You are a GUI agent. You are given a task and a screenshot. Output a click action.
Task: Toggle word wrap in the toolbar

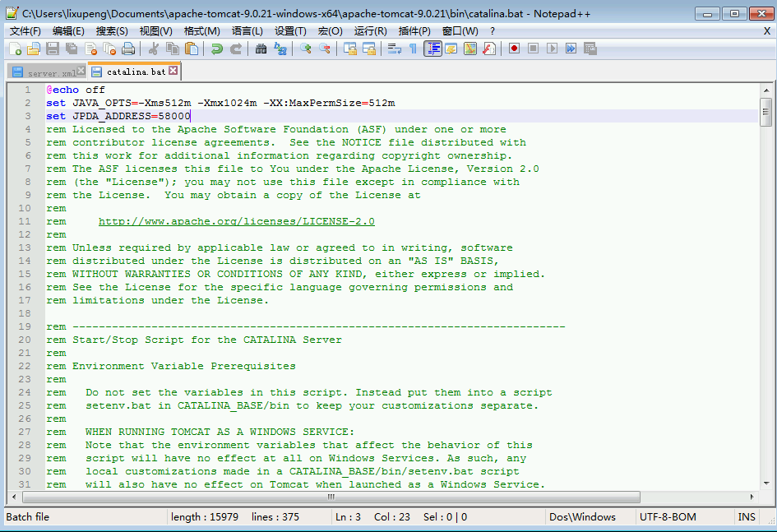point(395,49)
